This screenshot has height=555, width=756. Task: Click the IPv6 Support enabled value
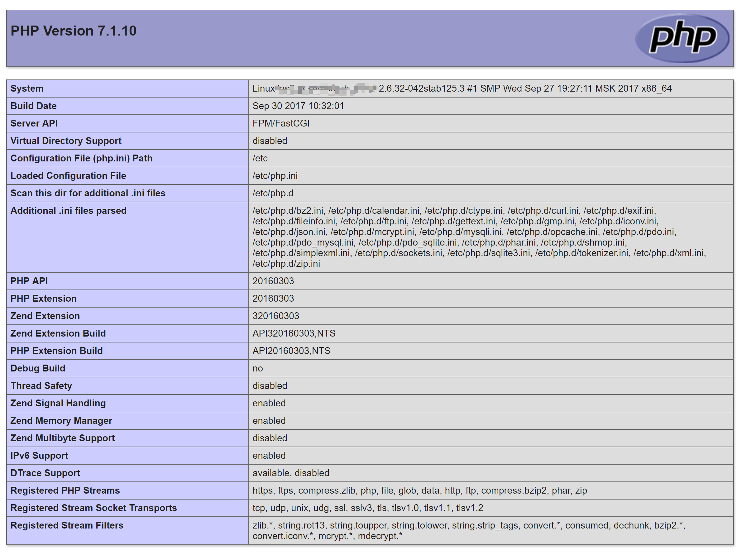tap(268, 456)
